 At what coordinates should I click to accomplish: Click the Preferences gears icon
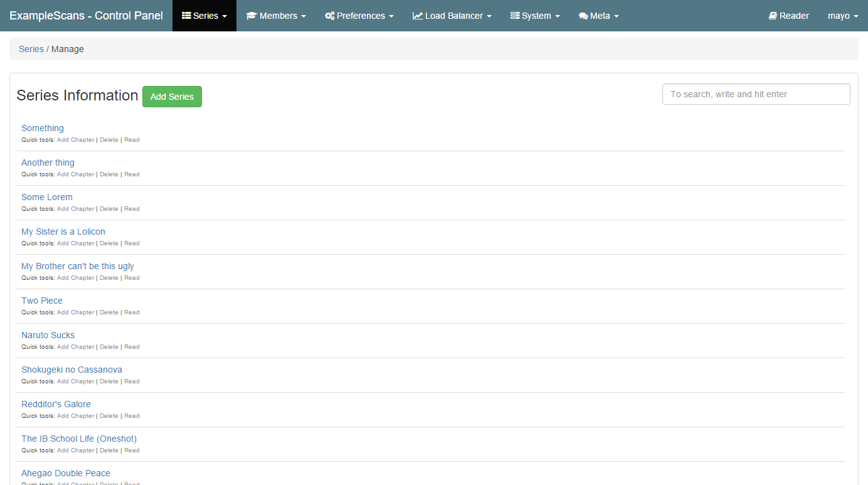[x=330, y=16]
